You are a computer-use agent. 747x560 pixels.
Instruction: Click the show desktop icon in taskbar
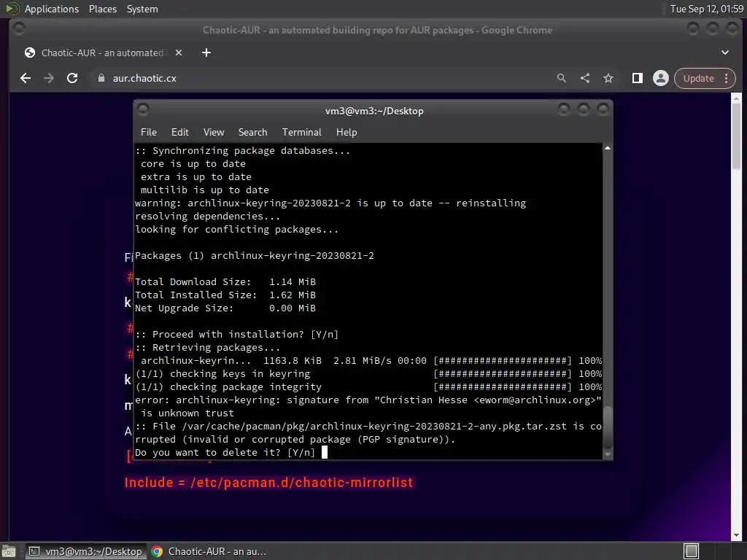coord(9,551)
